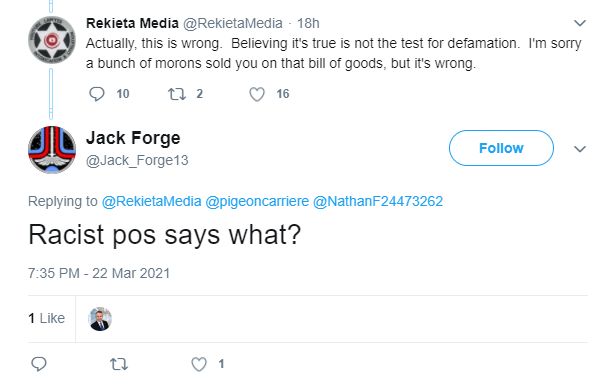The width and height of the screenshot is (610, 384).
Task: Open the @Jack_Forge13 handle
Action: click(137, 160)
